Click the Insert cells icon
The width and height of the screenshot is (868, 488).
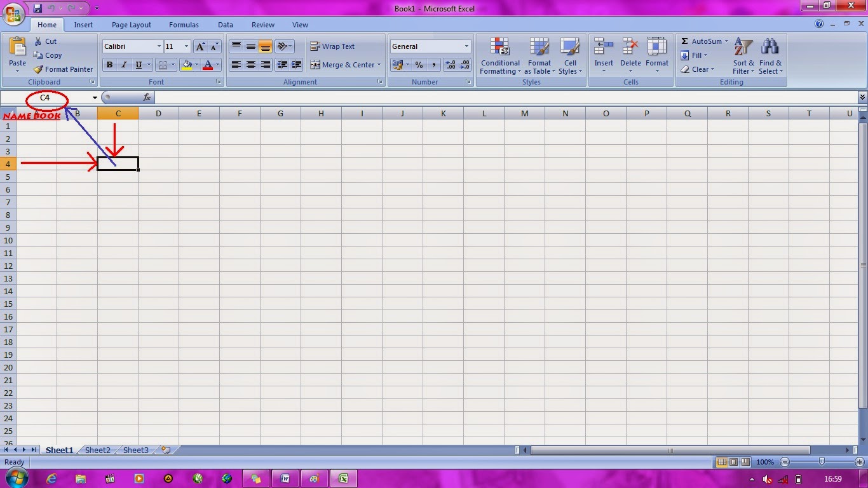[x=604, y=46]
